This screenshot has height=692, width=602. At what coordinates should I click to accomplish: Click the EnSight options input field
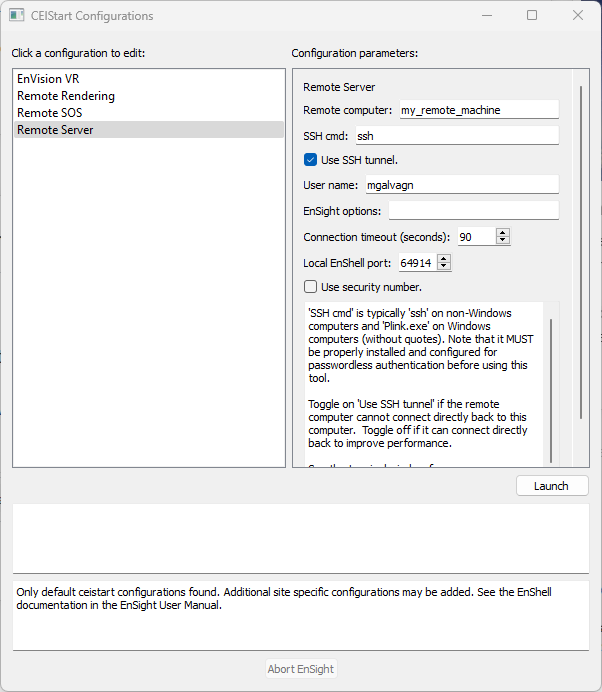tap(474, 211)
